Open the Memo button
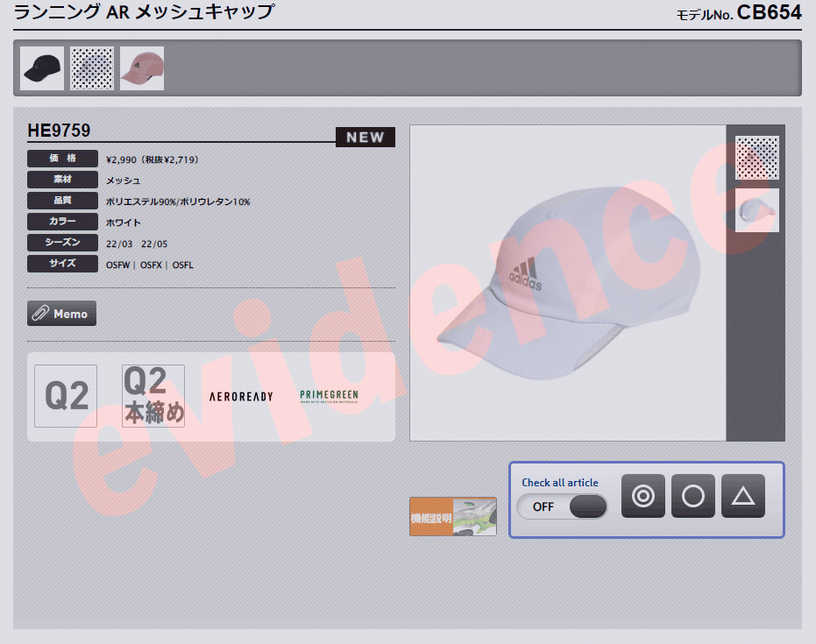 point(62,313)
